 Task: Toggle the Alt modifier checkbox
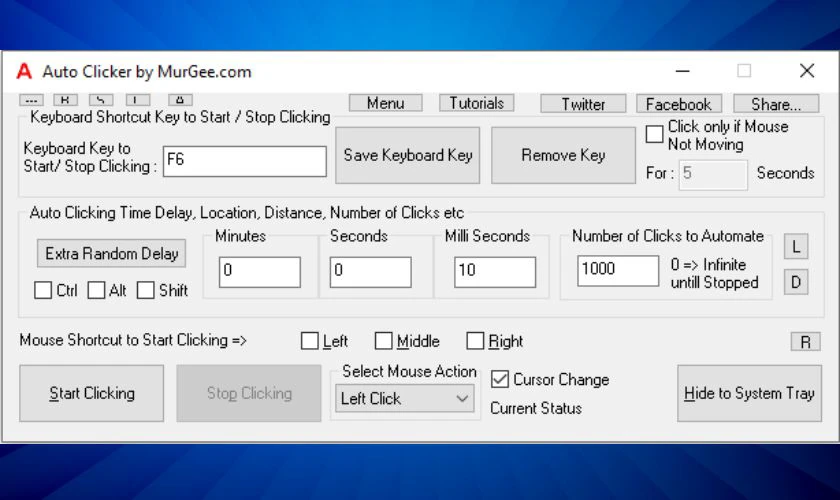click(96, 290)
